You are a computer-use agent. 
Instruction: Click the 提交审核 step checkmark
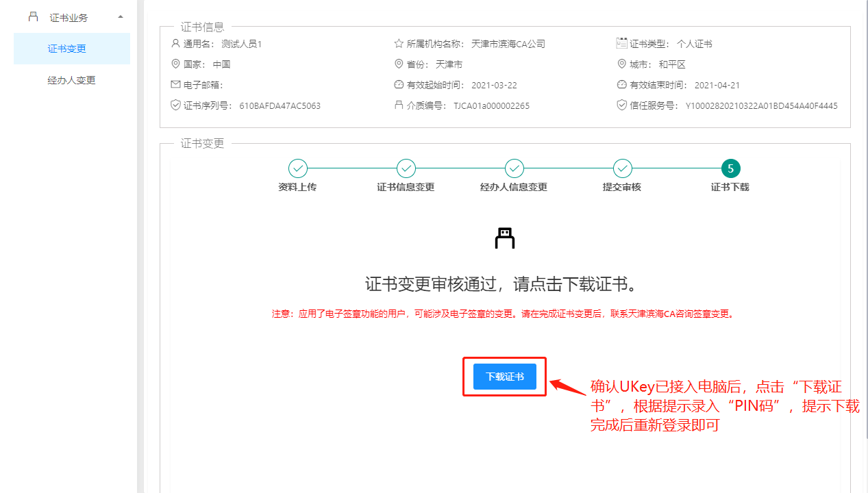(622, 168)
